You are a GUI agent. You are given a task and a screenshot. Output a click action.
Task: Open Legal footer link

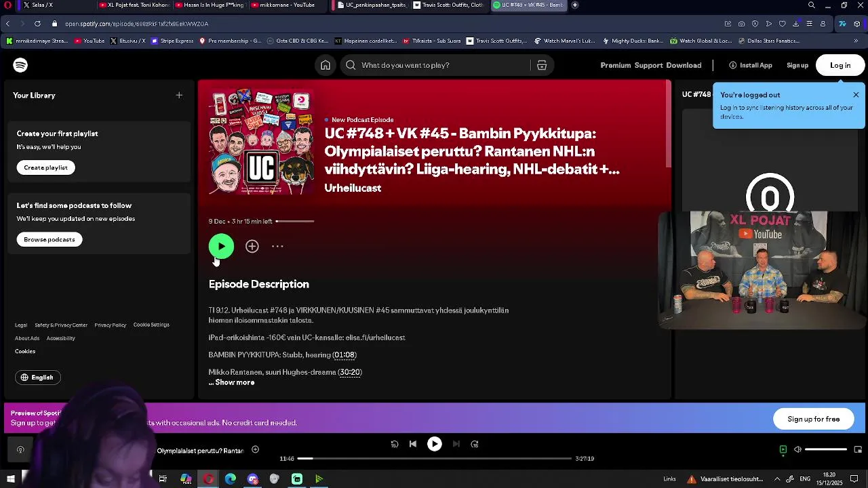(x=21, y=325)
